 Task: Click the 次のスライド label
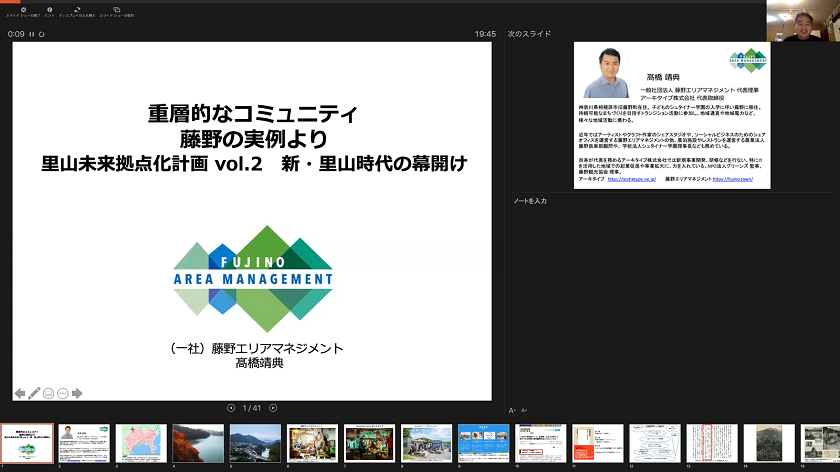pyautogui.click(x=529, y=34)
